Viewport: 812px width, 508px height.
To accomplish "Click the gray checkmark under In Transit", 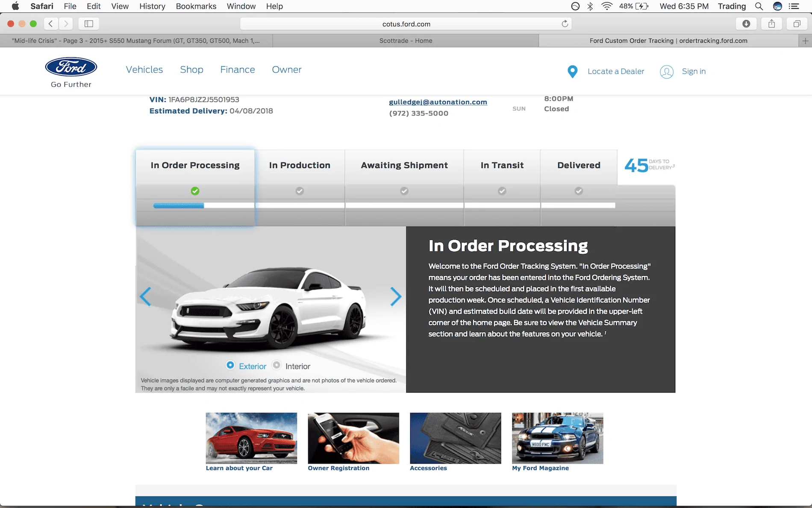I will point(502,191).
